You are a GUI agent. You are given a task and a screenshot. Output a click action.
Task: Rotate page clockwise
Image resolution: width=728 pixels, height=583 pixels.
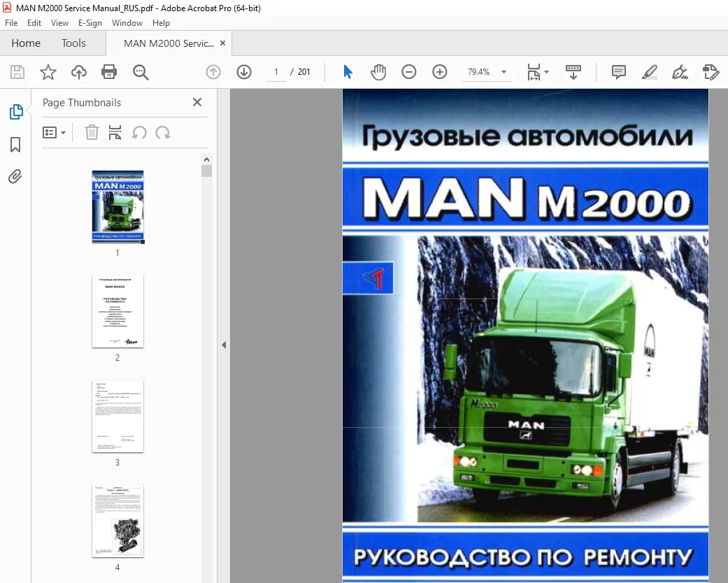[x=162, y=133]
